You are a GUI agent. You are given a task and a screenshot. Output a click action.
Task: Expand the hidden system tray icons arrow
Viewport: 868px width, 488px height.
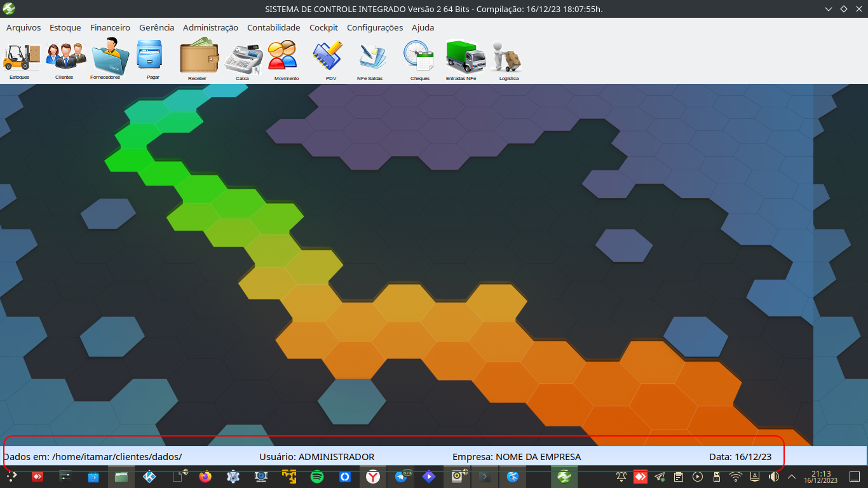click(792, 477)
